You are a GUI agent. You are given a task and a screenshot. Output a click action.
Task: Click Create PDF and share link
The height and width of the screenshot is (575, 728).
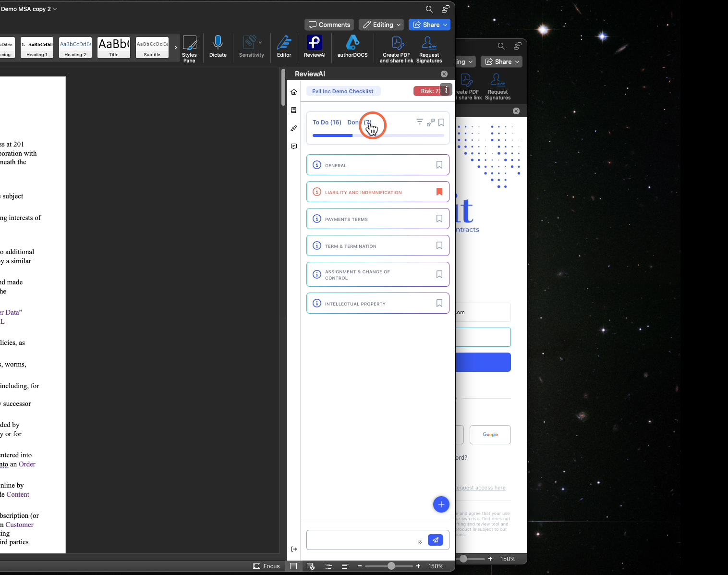click(x=397, y=49)
